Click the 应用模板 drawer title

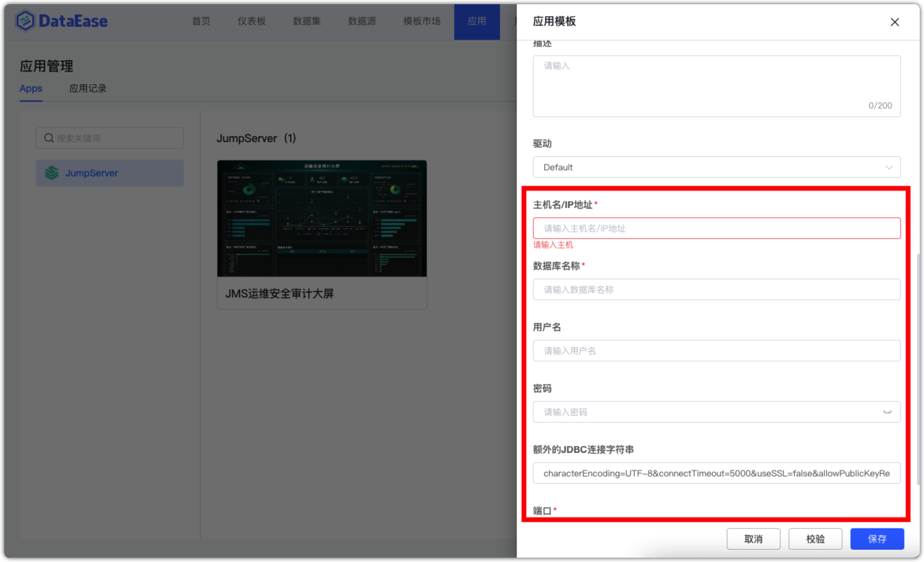pyautogui.click(x=555, y=22)
